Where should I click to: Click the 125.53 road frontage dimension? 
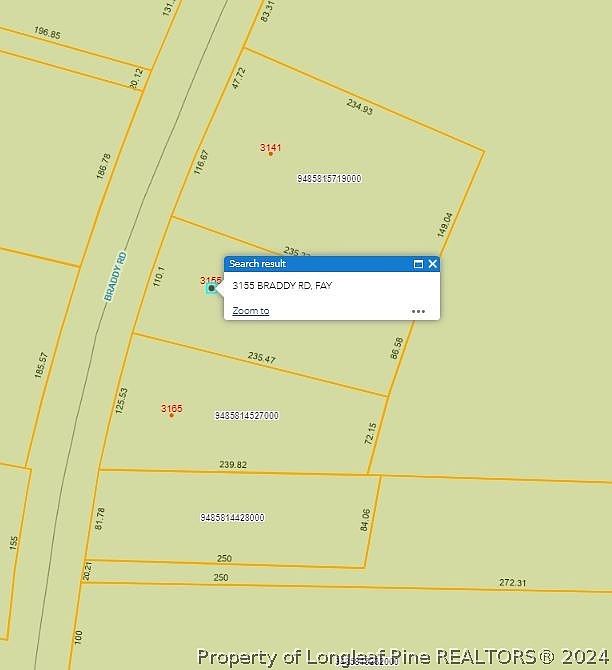tap(123, 402)
